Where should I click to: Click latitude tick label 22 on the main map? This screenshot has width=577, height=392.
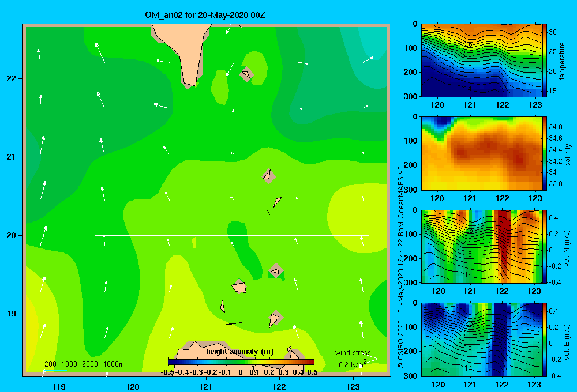pyautogui.click(x=12, y=79)
